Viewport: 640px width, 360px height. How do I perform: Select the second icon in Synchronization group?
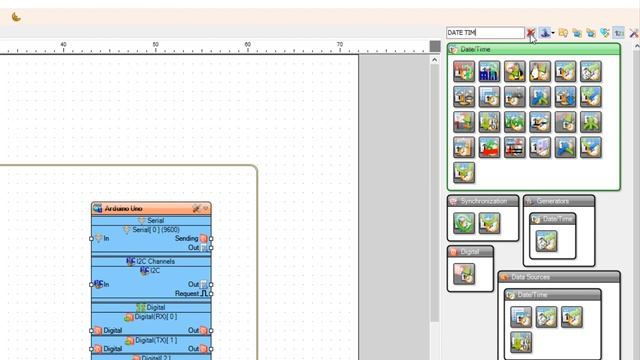(489, 223)
